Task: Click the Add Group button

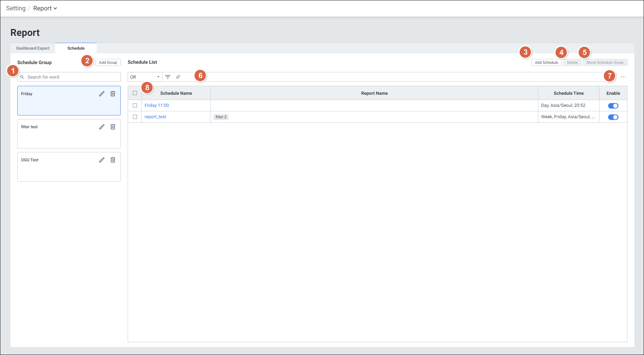Action: point(108,62)
